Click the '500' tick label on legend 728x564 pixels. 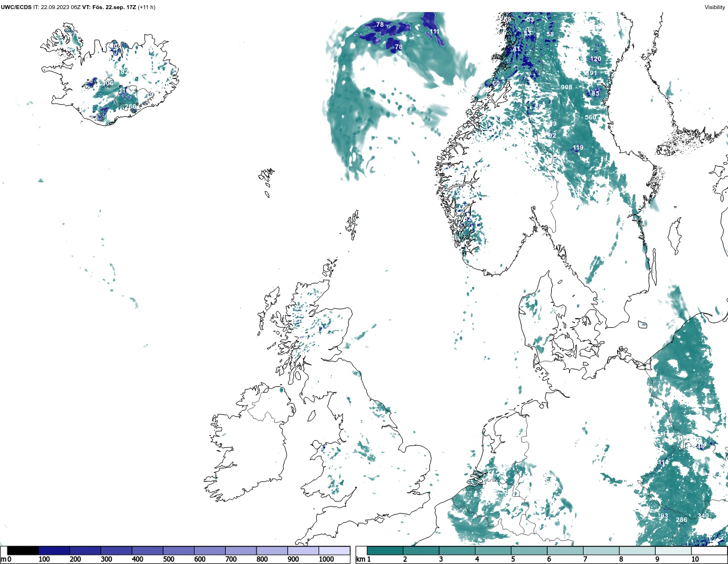[x=168, y=559]
